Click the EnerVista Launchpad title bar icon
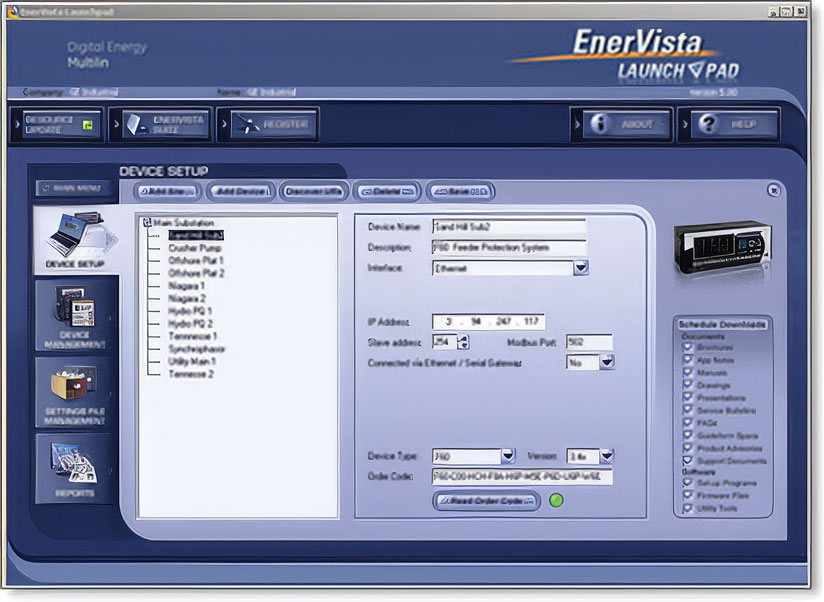824x602 pixels. [13, 11]
